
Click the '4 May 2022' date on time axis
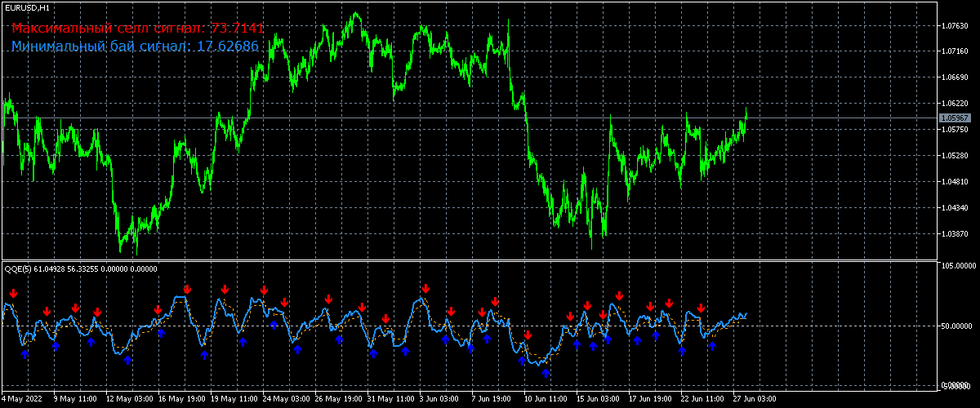click(23, 399)
